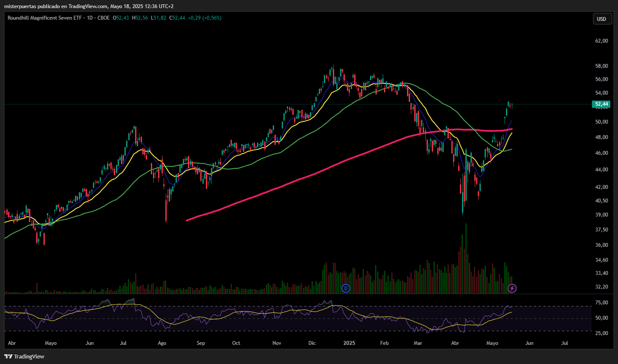618x364 pixels.
Task: Click the Feb month on time axis
Action: point(384,343)
